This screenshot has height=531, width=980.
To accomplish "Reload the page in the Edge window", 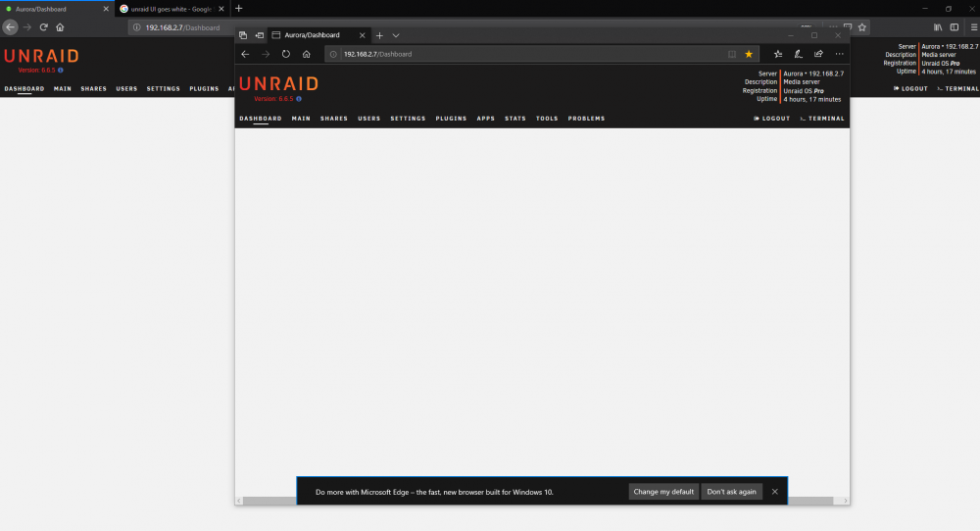I will (285, 54).
